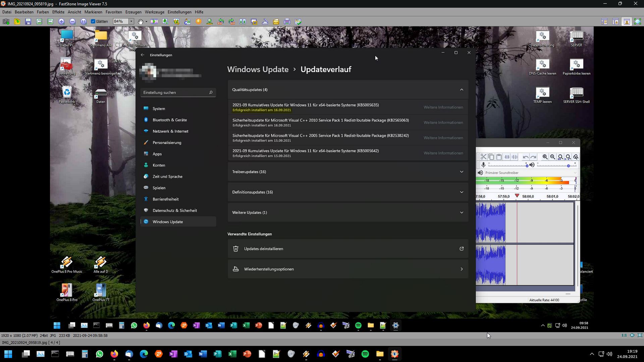Open Spotify from the bottom taskbar
Image resolution: width=644 pixels, height=362 pixels.
(365, 354)
